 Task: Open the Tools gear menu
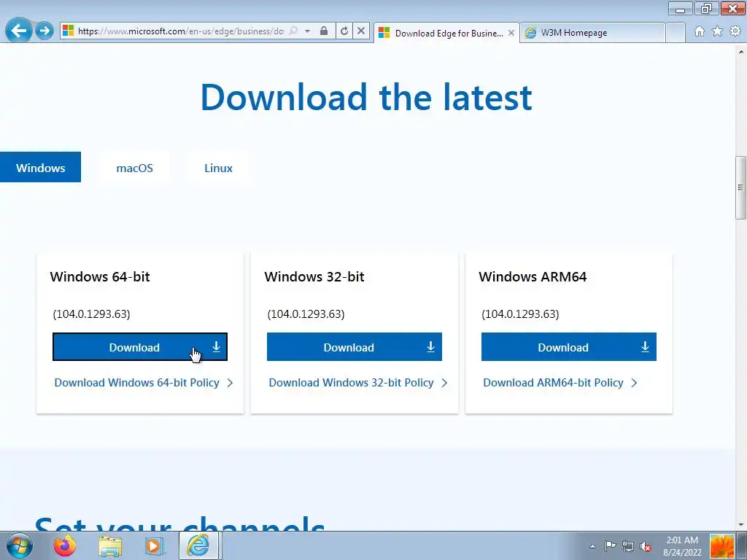(x=735, y=31)
